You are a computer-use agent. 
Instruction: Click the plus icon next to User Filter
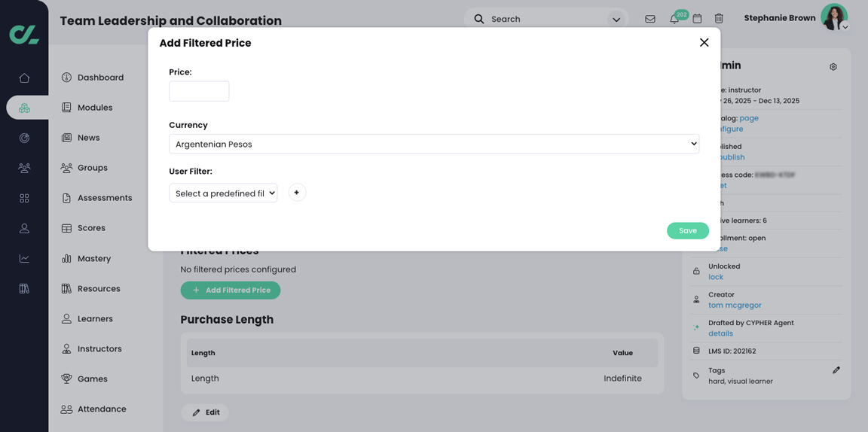pos(297,193)
